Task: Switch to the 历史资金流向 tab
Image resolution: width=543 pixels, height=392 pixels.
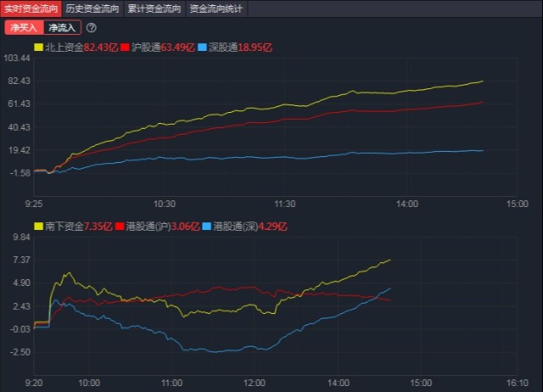Action: tap(92, 8)
